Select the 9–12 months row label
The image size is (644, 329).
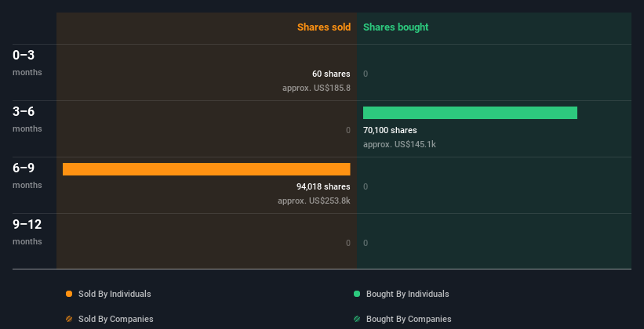click(x=27, y=232)
